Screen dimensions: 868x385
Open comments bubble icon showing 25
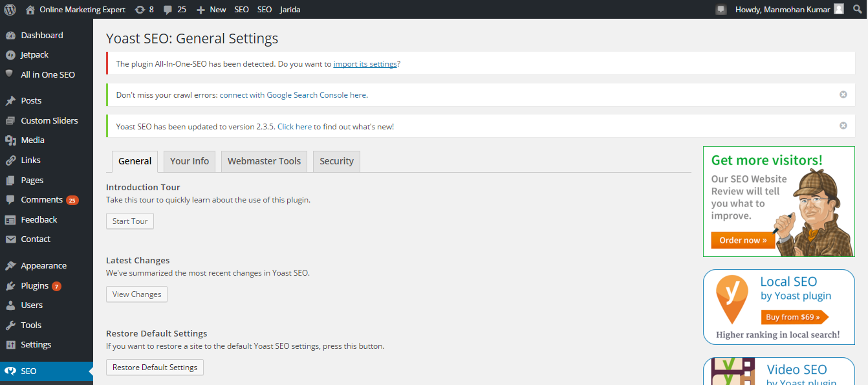(168, 10)
